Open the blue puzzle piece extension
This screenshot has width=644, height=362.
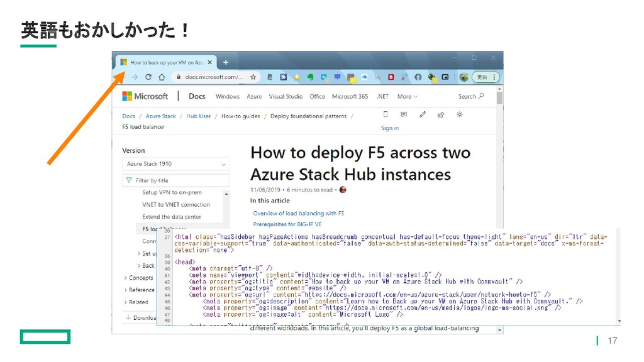(x=284, y=77)
